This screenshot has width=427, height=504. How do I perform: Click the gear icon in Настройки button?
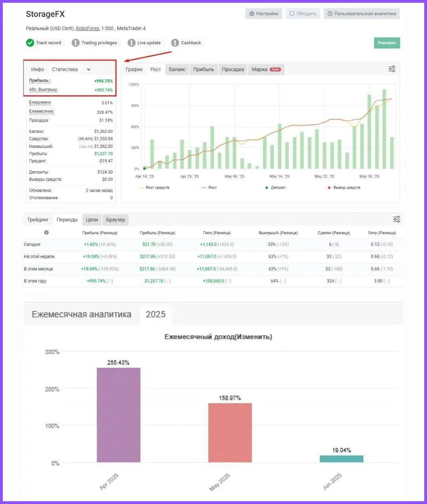252,14
